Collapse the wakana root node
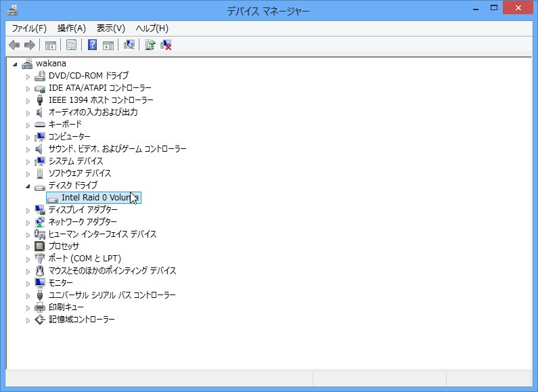The image size is (538, 392). point(16,64)
